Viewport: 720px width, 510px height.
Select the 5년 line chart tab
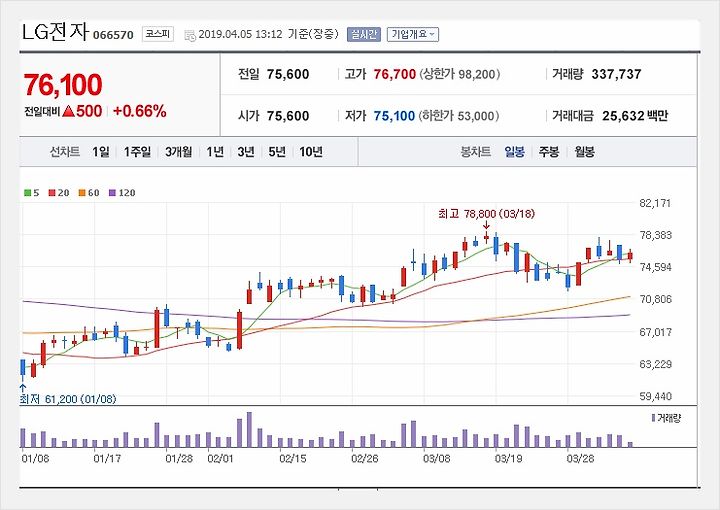tap(277, 152)
